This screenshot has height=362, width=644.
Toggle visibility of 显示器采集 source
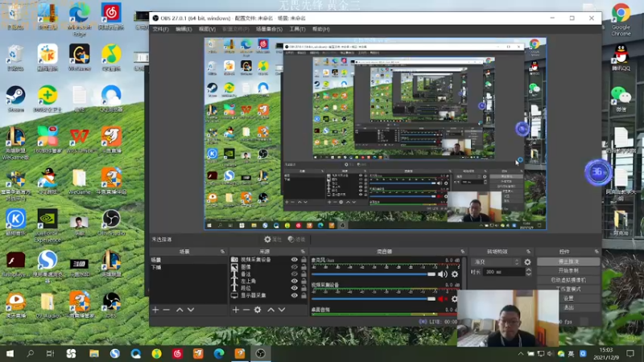click(x=295, y=295)
